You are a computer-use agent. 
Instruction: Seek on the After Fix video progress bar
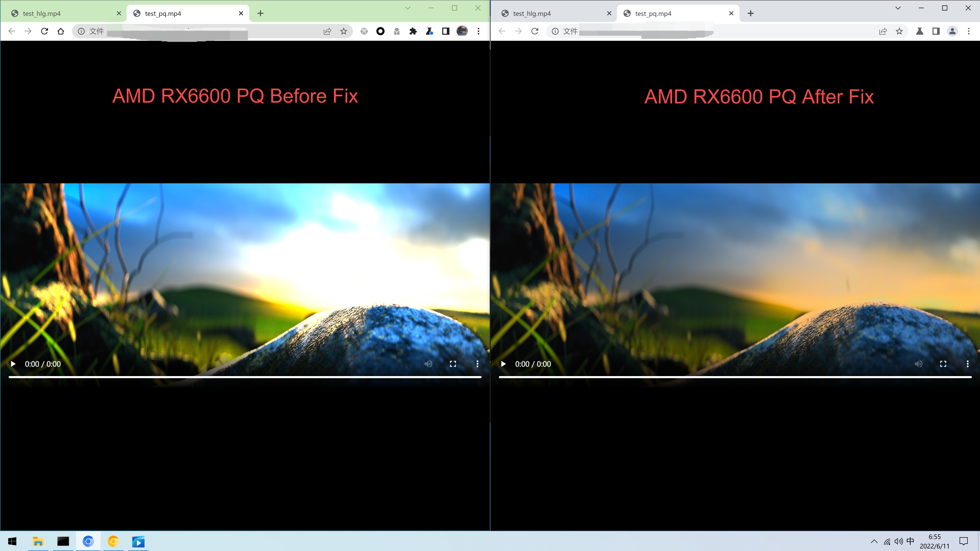735,377
